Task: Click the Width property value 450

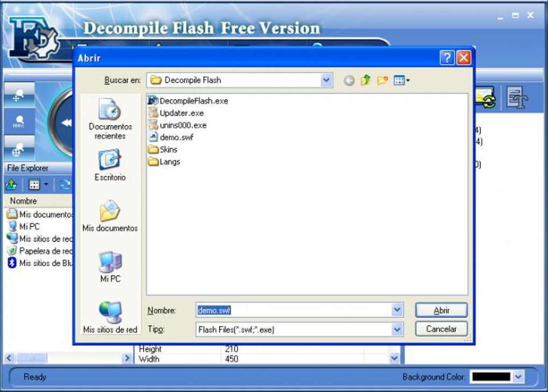Action: click(x=232, y=359)
